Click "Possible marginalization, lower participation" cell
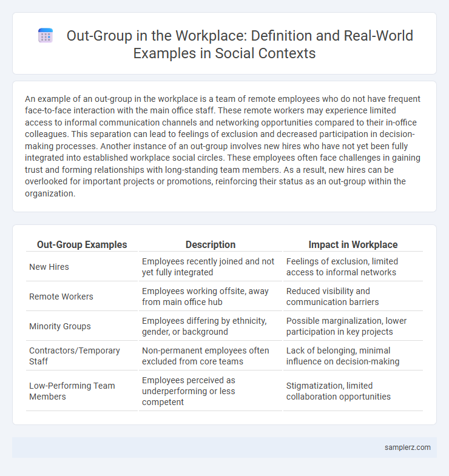The width and height of the screenshot is (449, 476). (x=353, y=326)
